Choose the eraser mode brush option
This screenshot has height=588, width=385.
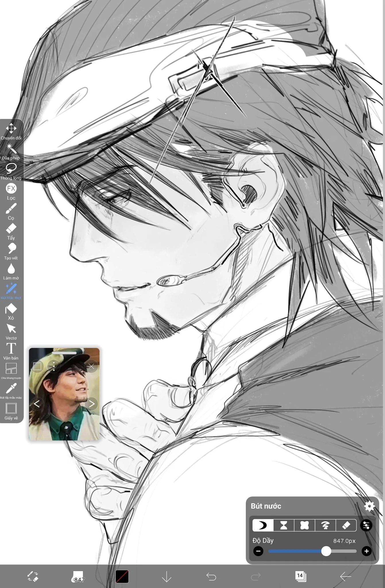pos(346,525)
